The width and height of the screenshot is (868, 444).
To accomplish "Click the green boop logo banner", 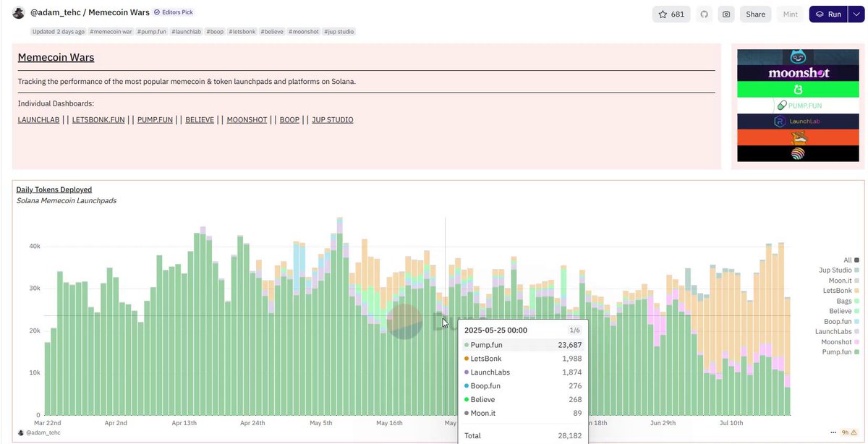I will pyautogui.click(x=798, y=90).
